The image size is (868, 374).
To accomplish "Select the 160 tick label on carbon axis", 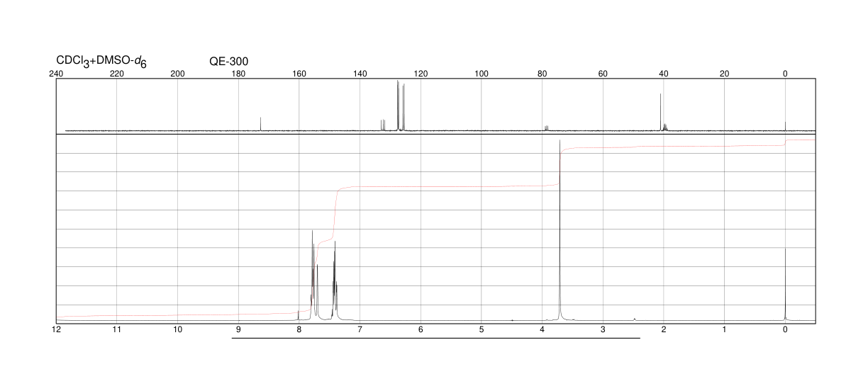I will [299, 74].
